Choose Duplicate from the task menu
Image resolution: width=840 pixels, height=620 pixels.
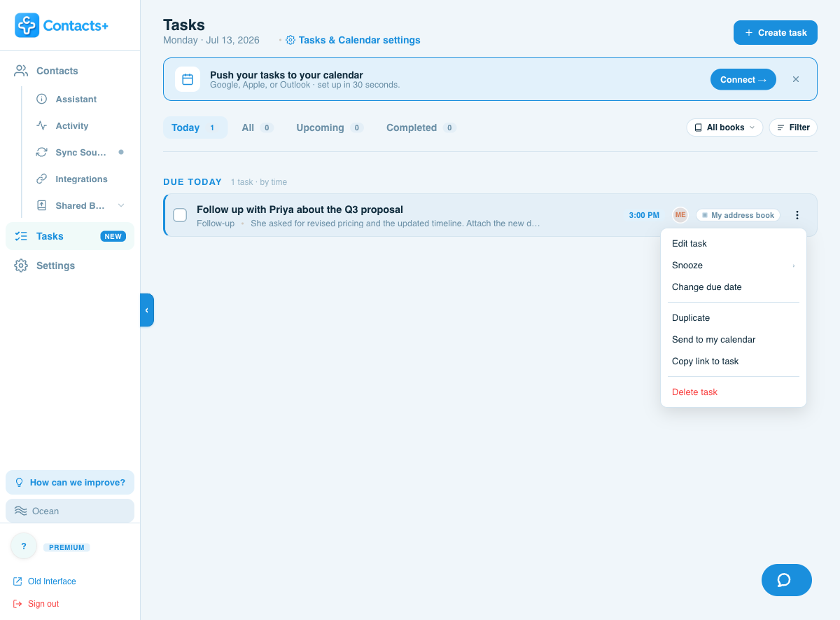click(734, 318)
